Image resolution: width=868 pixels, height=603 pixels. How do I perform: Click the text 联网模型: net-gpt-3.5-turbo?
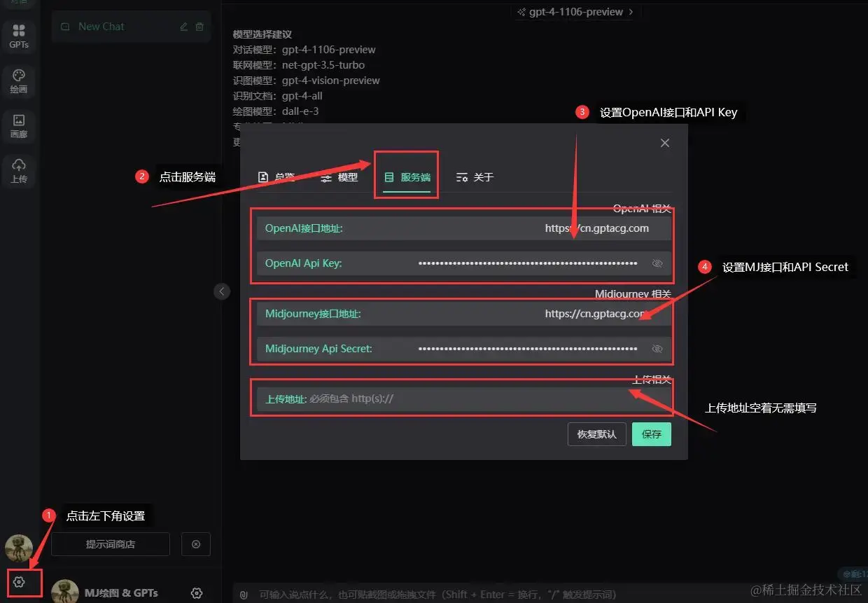(x=299, y=65)
